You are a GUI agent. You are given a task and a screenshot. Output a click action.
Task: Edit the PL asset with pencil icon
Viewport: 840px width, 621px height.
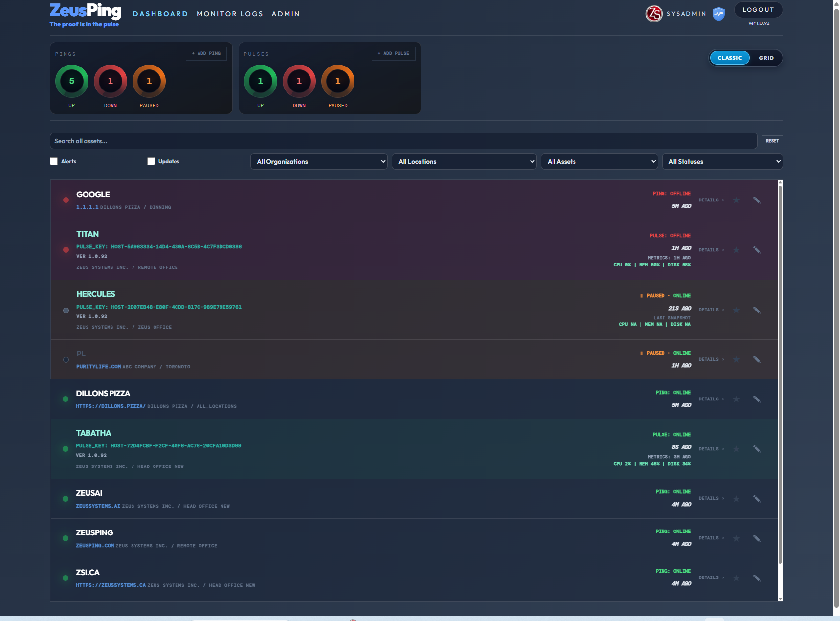pos(757,359)
